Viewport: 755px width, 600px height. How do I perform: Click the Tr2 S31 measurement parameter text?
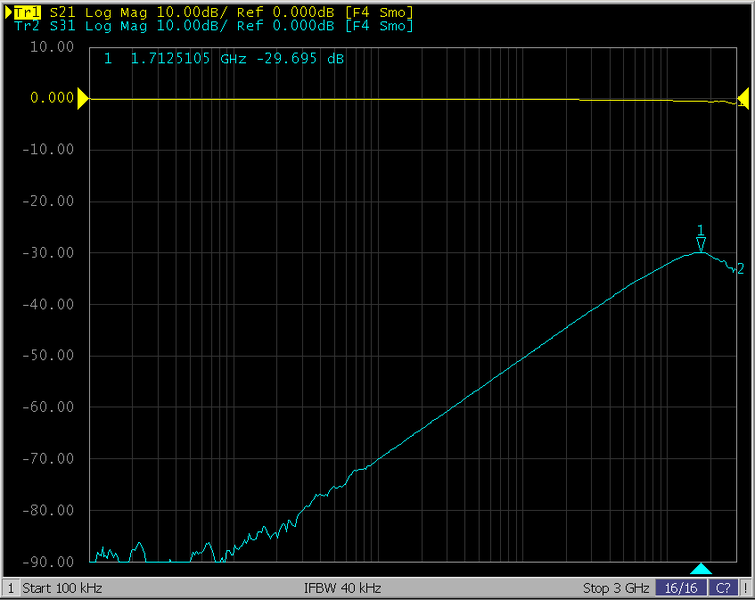pyautogui.click(x=62, y=25)
